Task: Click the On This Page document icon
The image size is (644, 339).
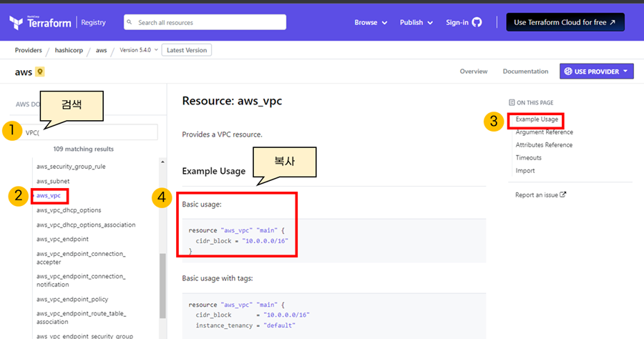Action: 512,102
